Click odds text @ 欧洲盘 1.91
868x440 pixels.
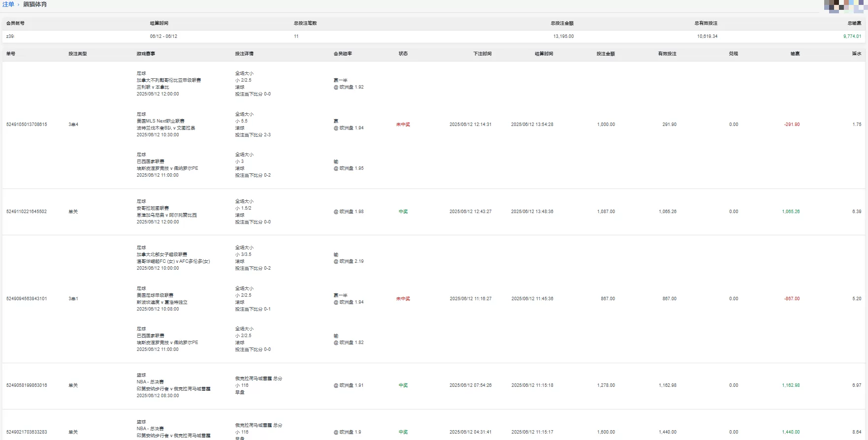pyautogui.click(x=349, y=385)
